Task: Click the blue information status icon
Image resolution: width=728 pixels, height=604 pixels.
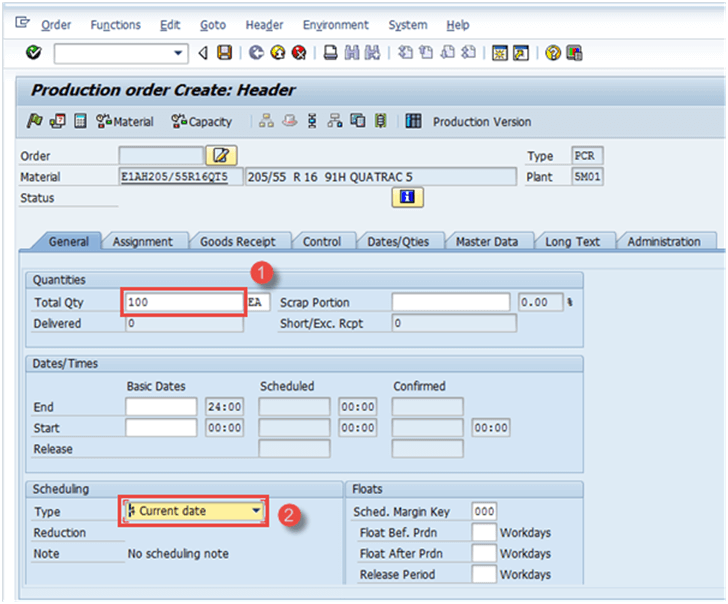Action: (x=407, y=198)
